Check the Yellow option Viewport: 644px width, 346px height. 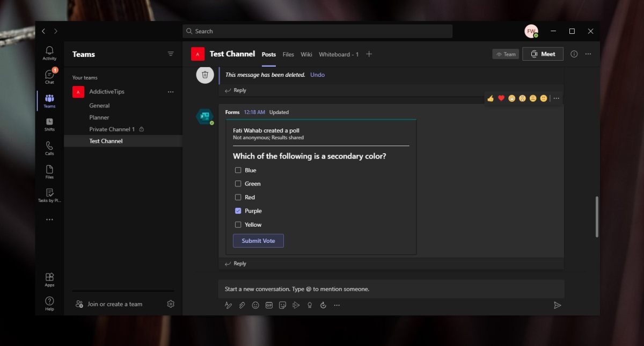tap(238, 225)
